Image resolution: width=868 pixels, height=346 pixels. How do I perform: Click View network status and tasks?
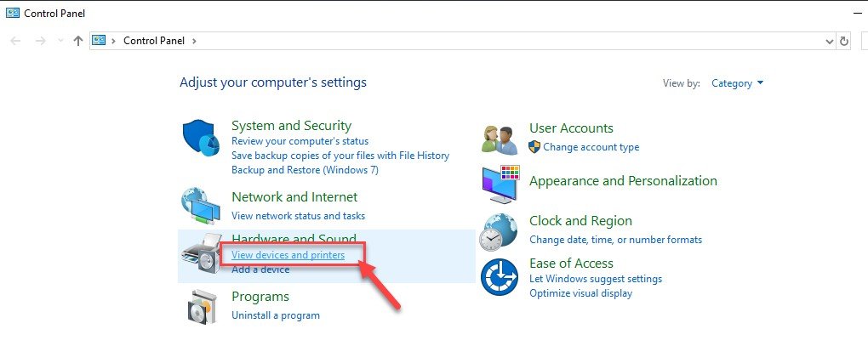click(x=299, y=216)
